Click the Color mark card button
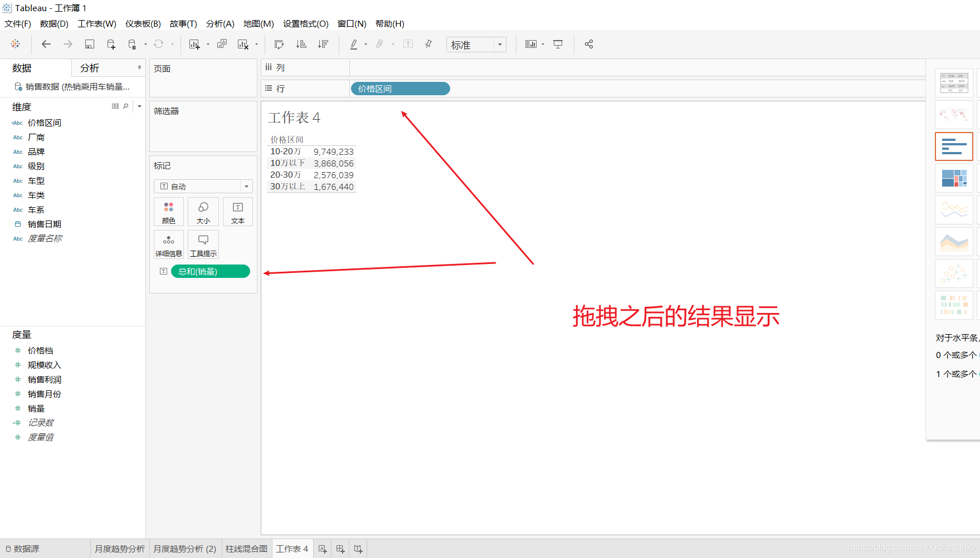 point(169,212)
